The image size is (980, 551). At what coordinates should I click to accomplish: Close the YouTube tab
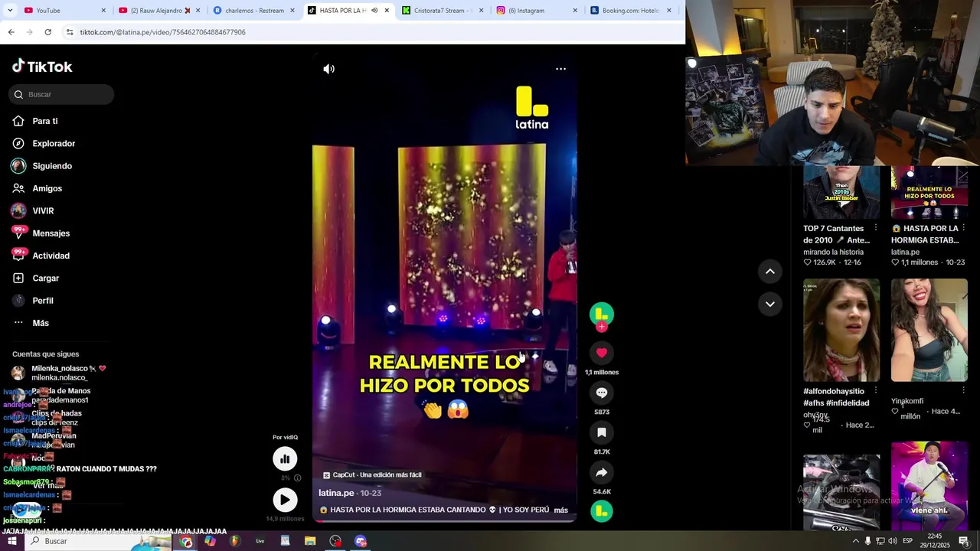(103, 11)
